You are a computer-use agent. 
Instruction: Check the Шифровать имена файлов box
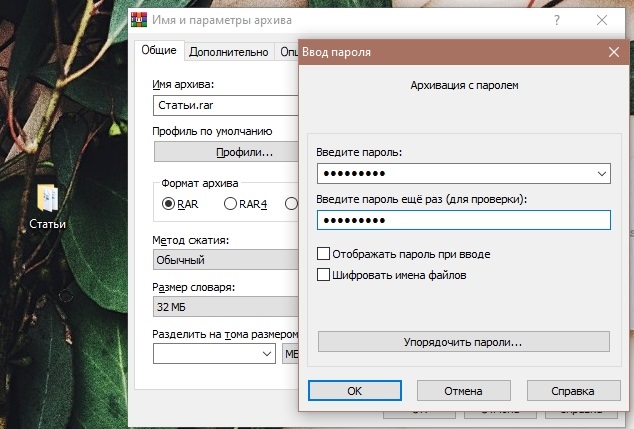[x=323, y=274]
